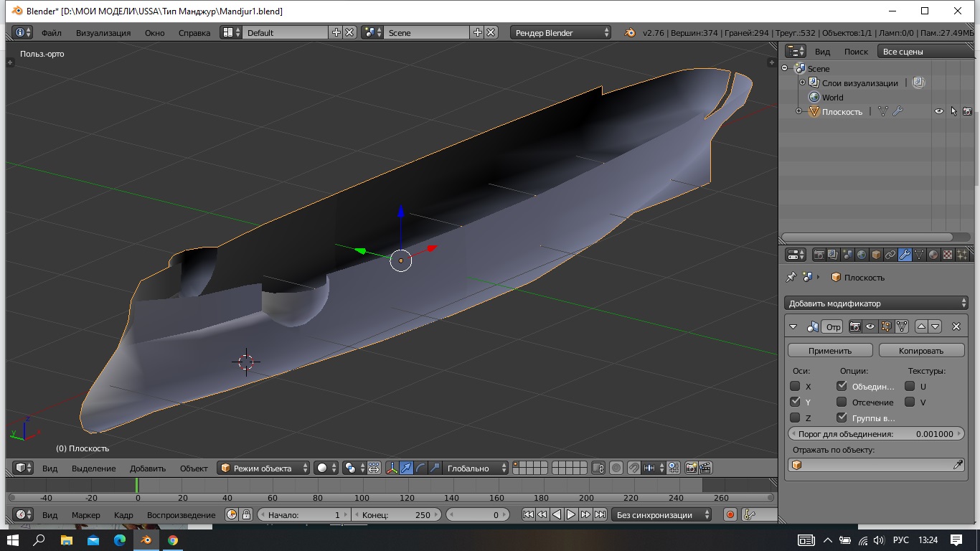Click the Порог для объединения value slider
The width and height of the screenshot is (980, 551).
[x=876, y=434]
